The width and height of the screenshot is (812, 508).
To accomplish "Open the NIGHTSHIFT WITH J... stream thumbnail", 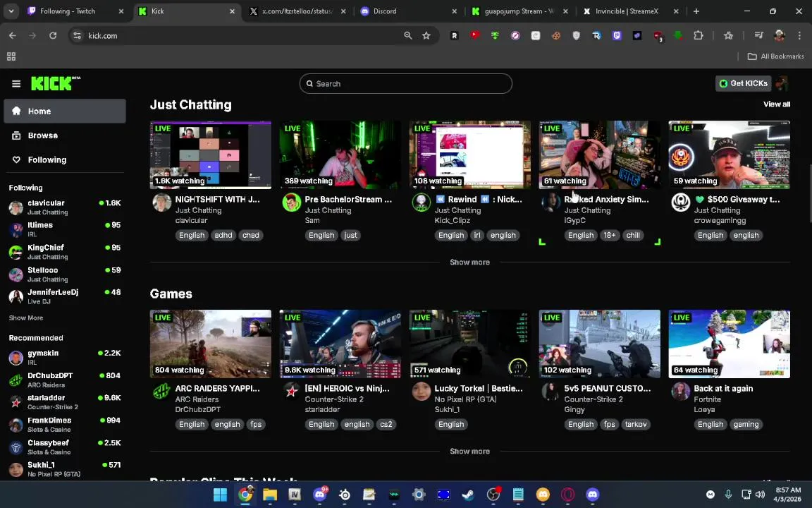I will (210, 155).
